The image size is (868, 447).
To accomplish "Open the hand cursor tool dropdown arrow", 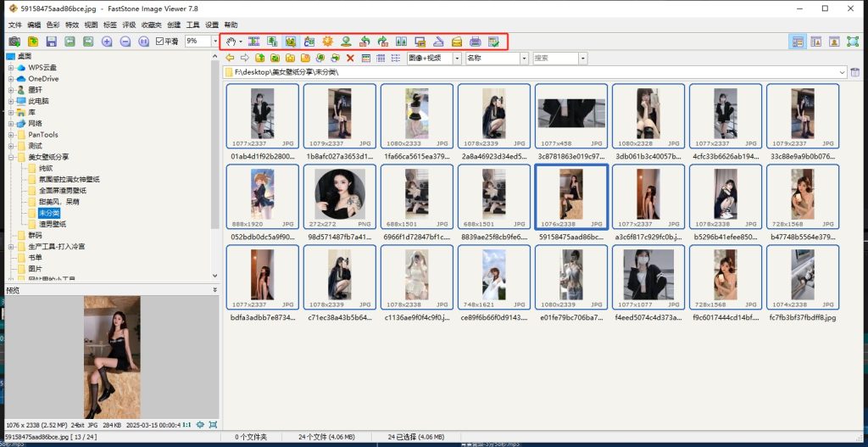I will point(241,42).
